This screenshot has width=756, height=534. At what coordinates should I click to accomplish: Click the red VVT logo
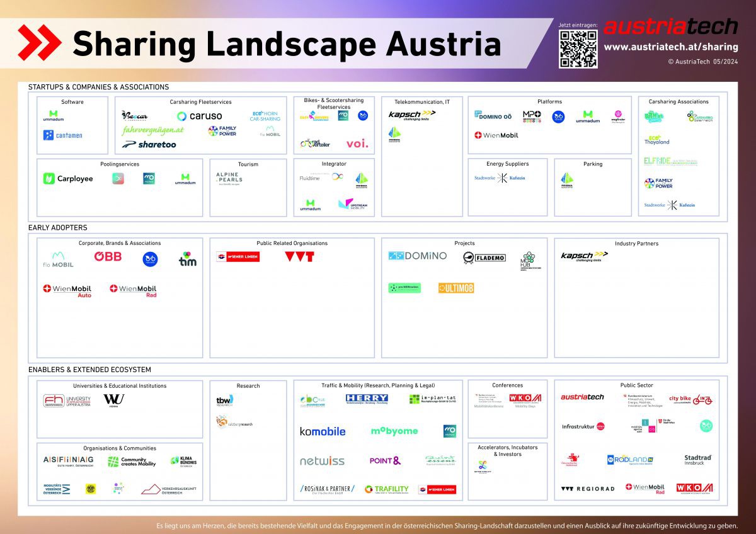(299, 257)
